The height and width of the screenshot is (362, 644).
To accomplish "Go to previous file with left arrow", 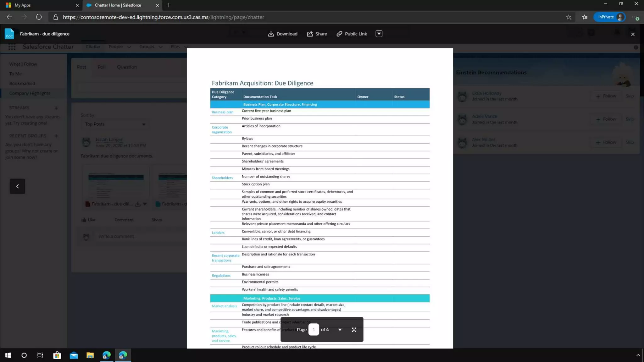I will click(17, 186).
